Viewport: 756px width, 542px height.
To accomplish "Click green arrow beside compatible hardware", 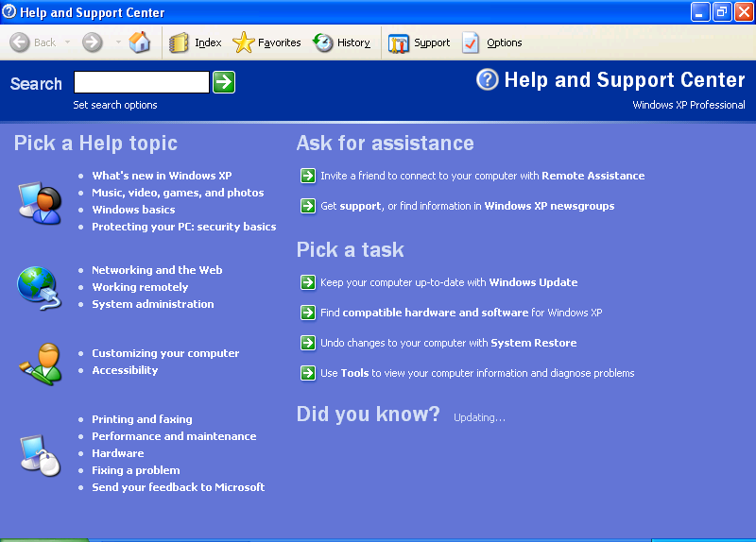I will 308,313.
